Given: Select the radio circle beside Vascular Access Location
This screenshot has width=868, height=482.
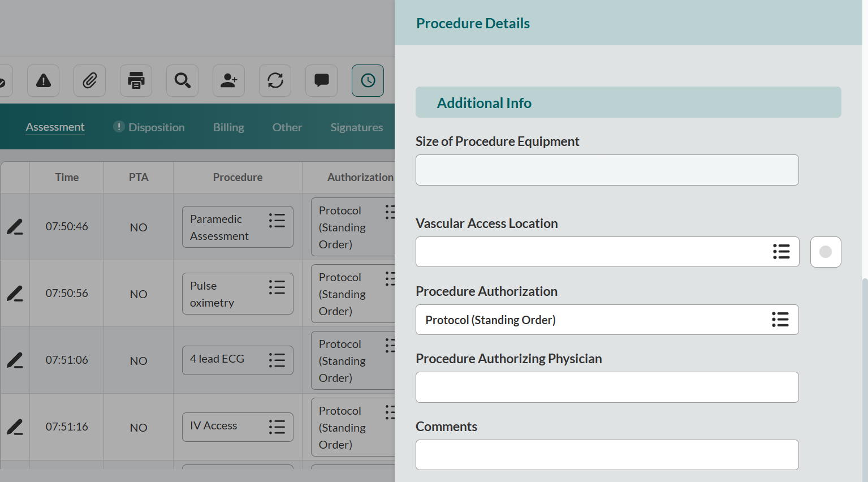Looking at the screenshot, I should tap(826, 252).
